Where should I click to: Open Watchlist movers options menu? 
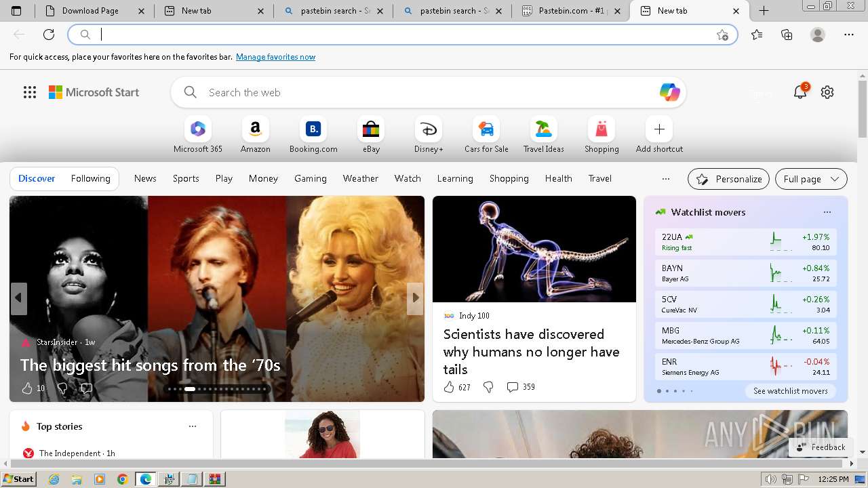827,212
